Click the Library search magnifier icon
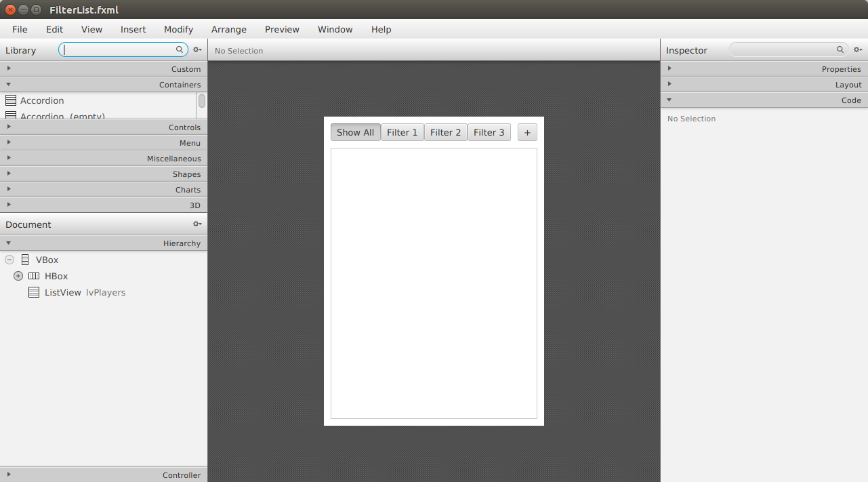This screenshot has height=482, width=868. pos(179,49)
